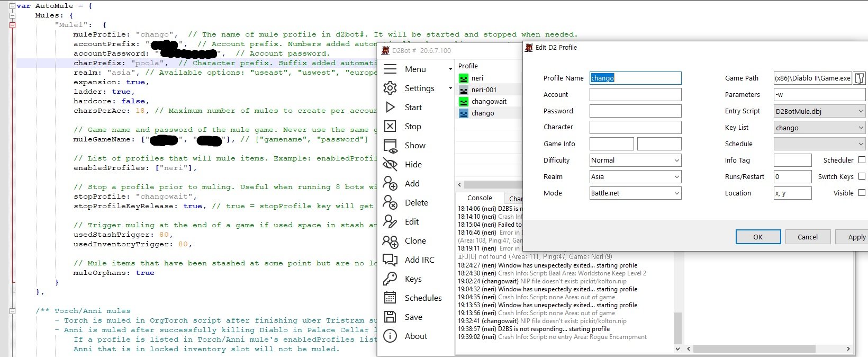Viewport: 868px width, 357px height.
Task: Click the D2Bot # title bar icon
Action: pyautogui.click(x=386, y=51)
